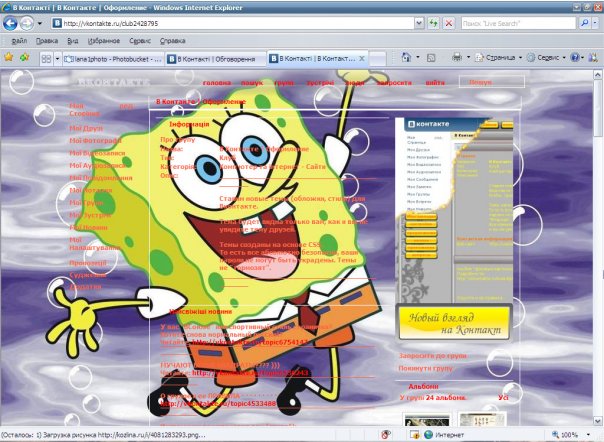Open the tab list dropdown arrow
This screenshot has height=442, width=604.
point(57,59)
